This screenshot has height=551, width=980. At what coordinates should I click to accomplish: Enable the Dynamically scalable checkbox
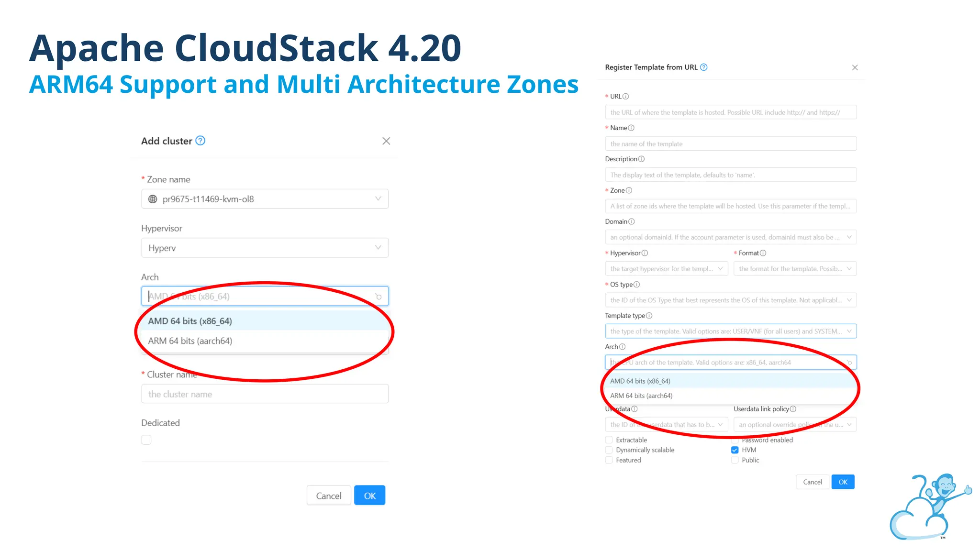pos(609,450)
